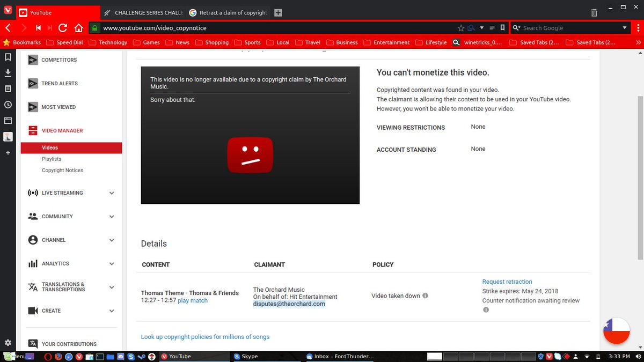Viewport: 644px width, 362px height.
Task: Open the terminal from the taskbar
Action: [99, 356]
